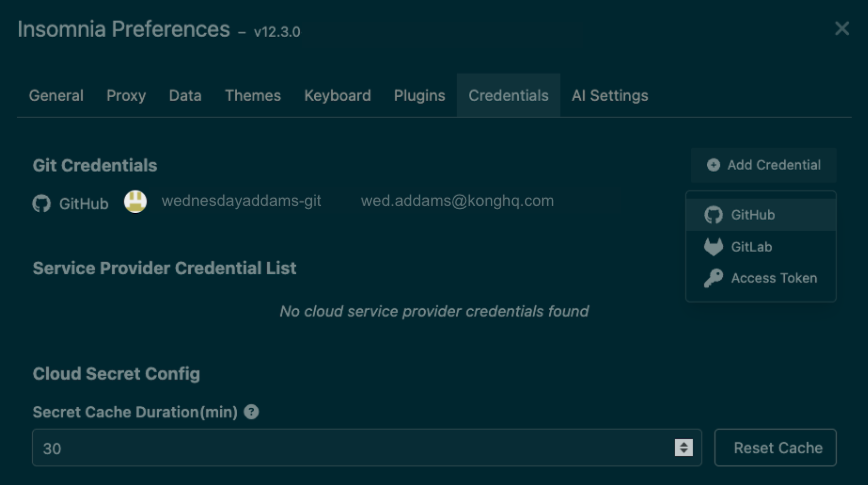Switch to the Plugins tab

(419, 96)
